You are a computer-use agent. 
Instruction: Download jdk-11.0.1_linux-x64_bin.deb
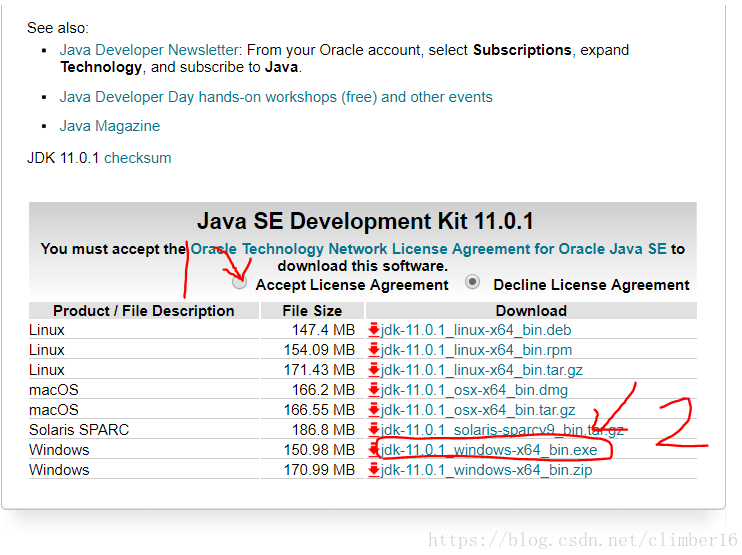point(476,330)
